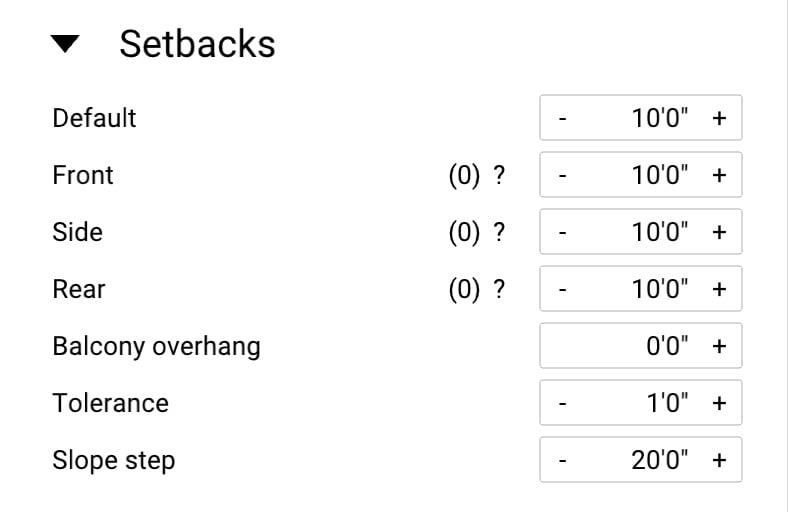Decrease the Rear setback value
The image size is (788, 512).
[x=563, y=289]
